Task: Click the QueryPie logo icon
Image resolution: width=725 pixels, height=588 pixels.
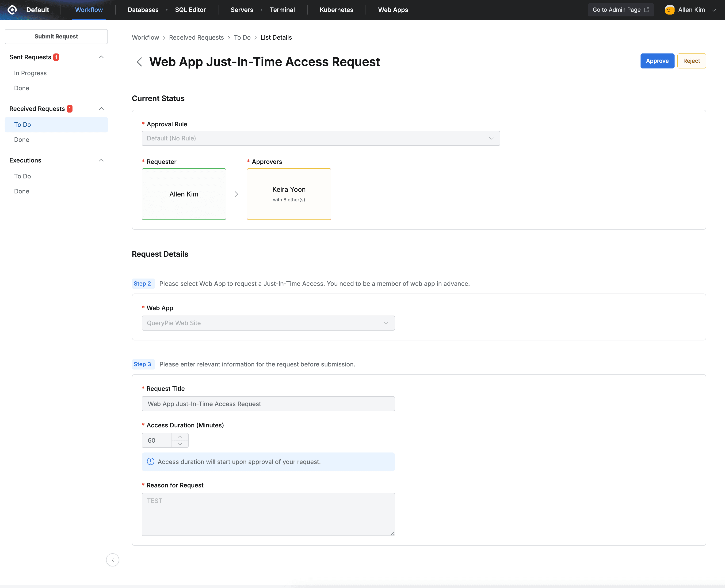Action: point(12,10)
